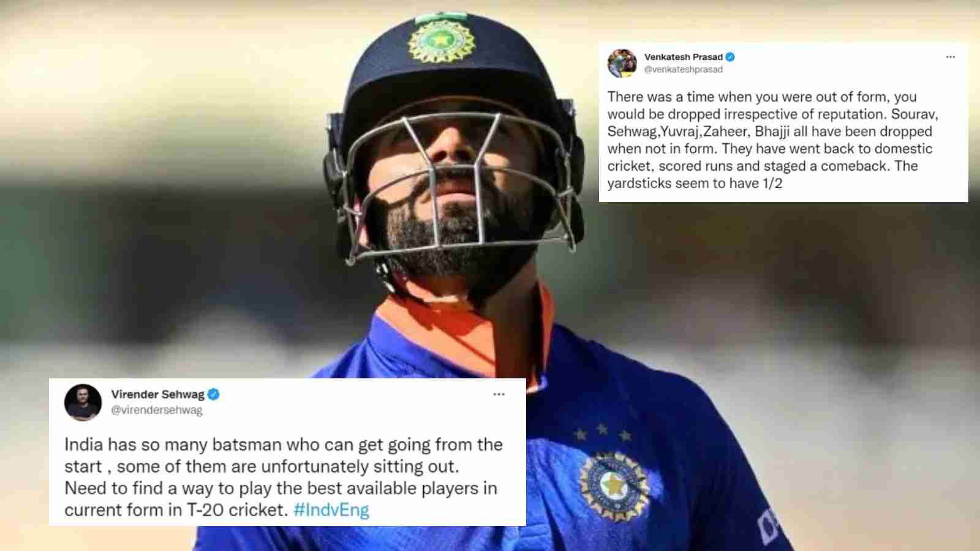
Task: Click the Venkatesh Prasad tweet body text
Action: 773,140
